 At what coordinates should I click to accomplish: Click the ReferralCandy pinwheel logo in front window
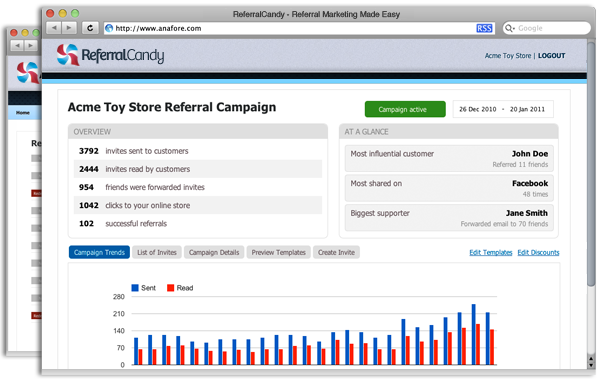[67, 55]
